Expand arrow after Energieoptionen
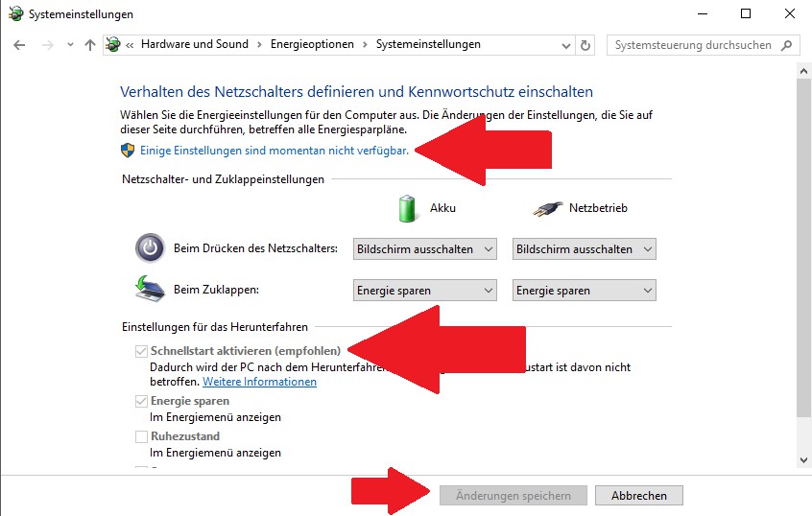812x516 pixels. (x=365, y=45)
